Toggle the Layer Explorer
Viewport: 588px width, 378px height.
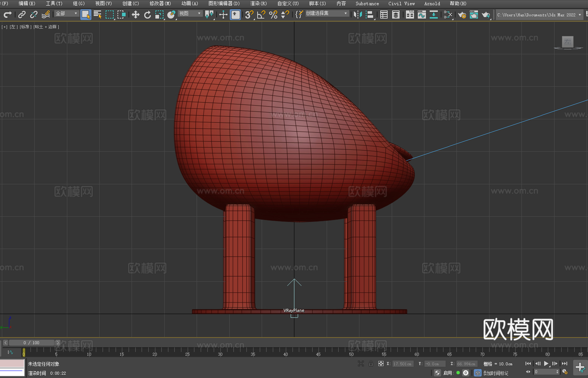[396, 14]
